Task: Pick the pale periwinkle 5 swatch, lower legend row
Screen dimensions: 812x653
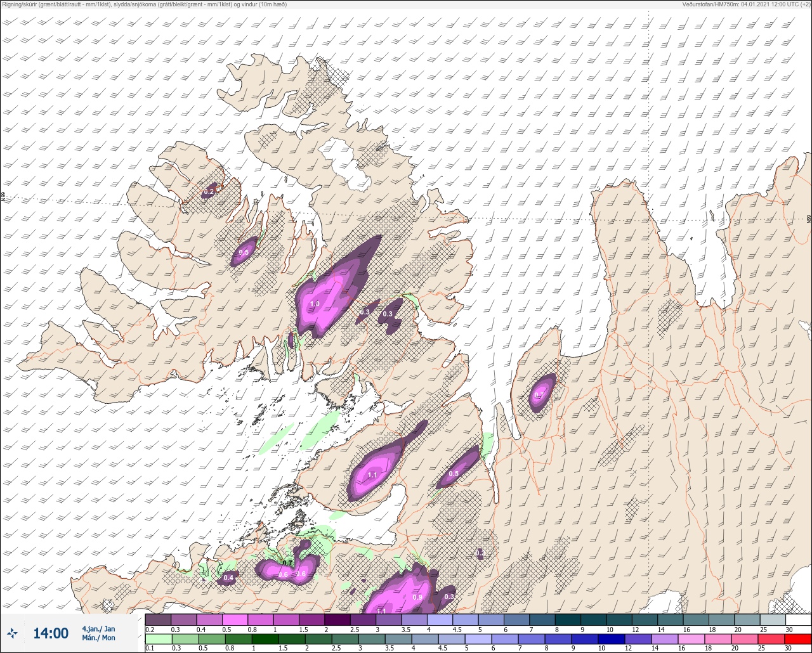Action: pos(478,638)
